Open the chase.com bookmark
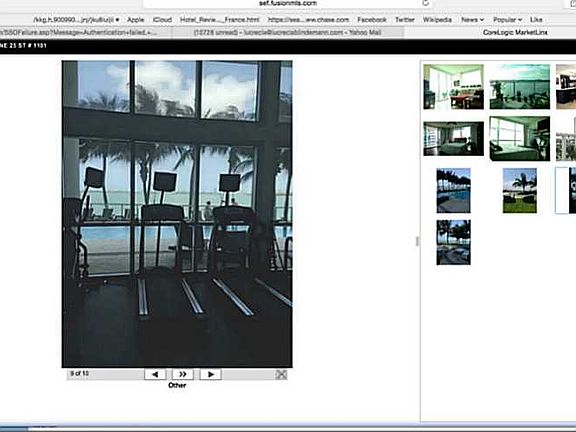 click(308, 20)
